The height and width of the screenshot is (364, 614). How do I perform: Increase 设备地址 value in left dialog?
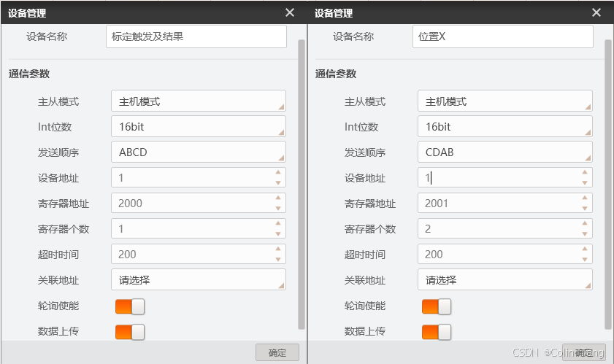pyautogui.click(x=278, y=172)
